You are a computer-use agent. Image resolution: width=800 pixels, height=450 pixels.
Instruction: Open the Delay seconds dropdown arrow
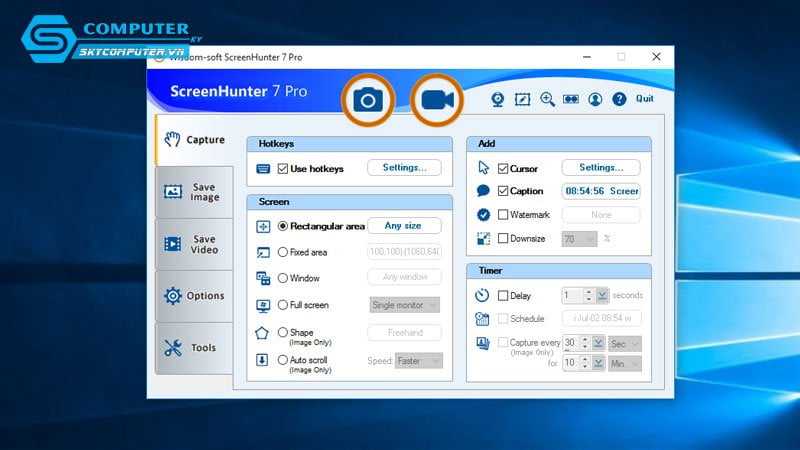[602, 295]
